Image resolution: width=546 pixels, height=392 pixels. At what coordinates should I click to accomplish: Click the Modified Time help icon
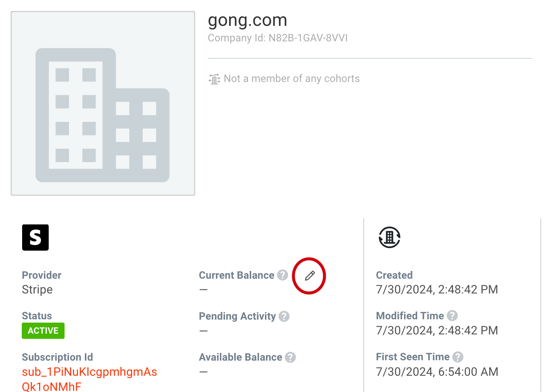tap(452, 316)
